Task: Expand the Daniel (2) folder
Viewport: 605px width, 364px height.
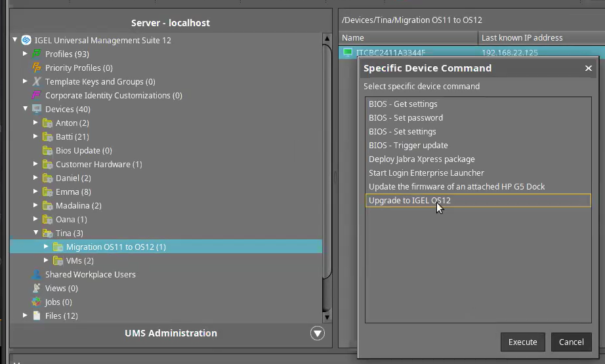Action: point(35,178)
